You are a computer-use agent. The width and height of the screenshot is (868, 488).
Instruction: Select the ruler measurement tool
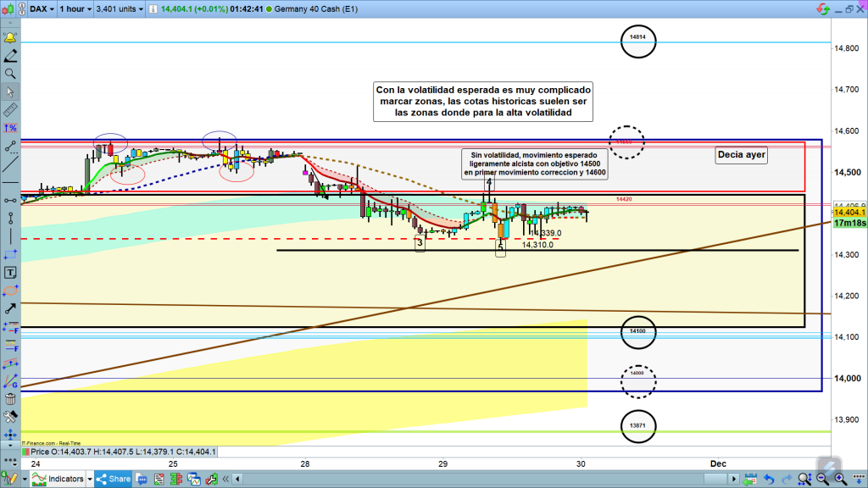coord(10,110)
